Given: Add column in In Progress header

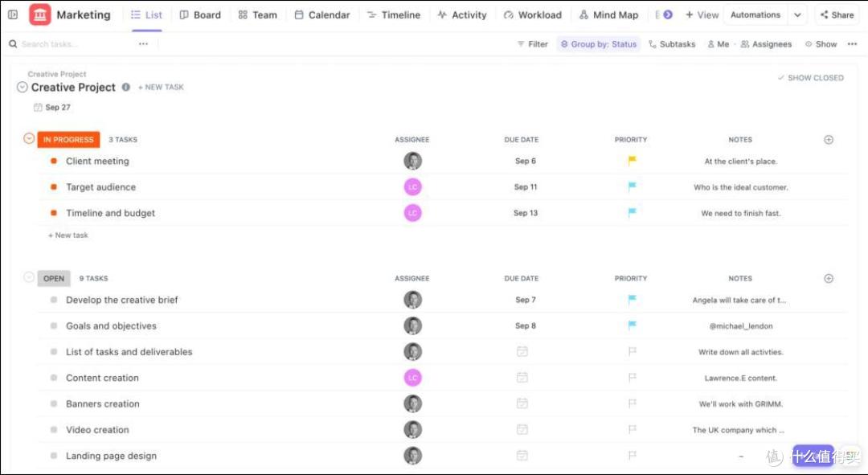Looking at the screenshot, I should (828, 140).
